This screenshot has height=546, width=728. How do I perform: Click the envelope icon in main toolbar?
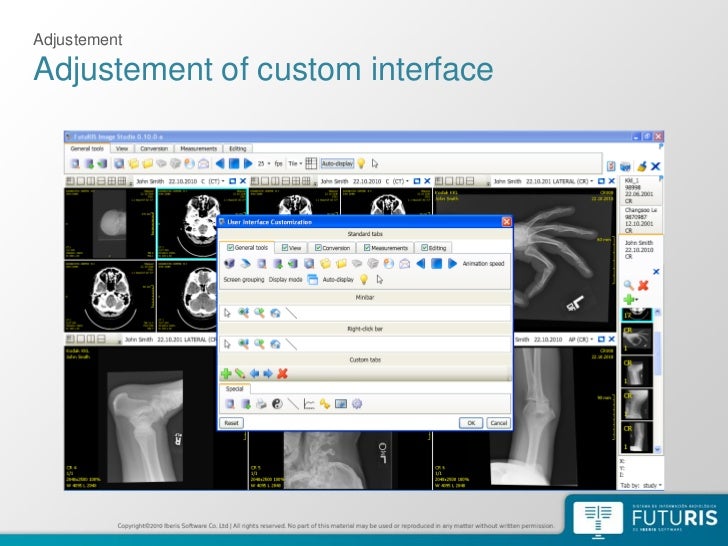click(203, 163)
